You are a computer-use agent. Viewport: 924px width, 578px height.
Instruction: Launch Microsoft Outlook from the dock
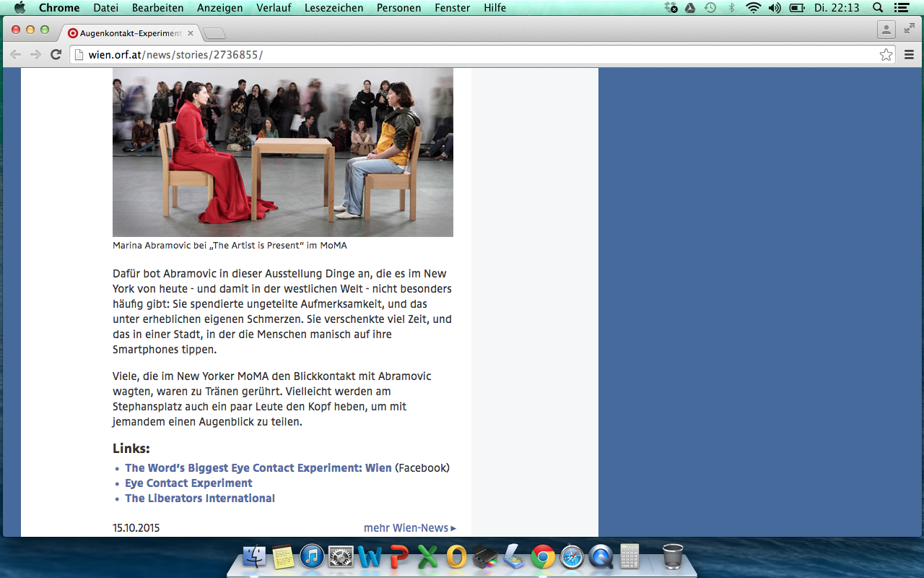click(x=456, y=557)
